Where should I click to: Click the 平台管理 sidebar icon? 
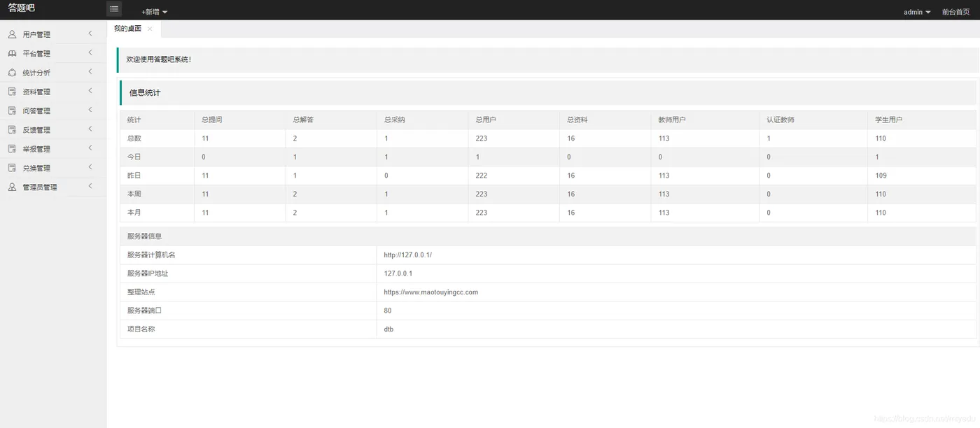click(12, 53)
